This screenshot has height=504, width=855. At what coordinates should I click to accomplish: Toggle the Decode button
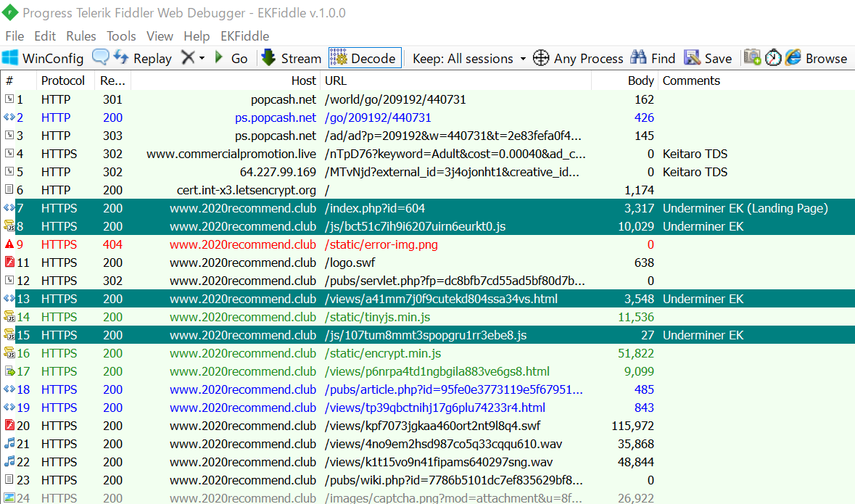click(365, 58)
